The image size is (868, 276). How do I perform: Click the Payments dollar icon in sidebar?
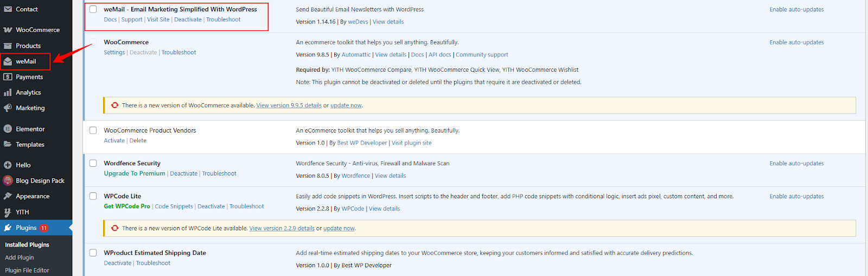[x=8, y=77]
